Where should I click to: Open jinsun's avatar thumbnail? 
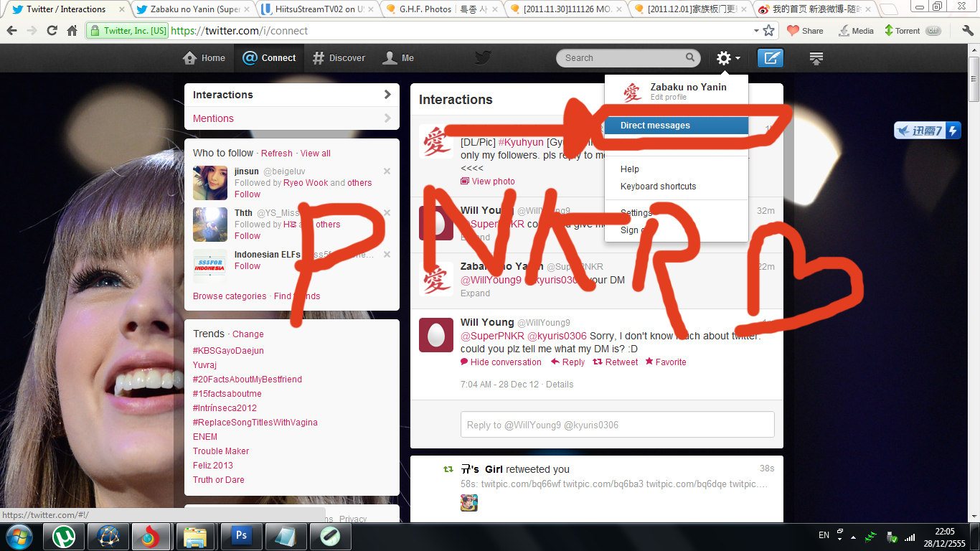coord(210,183)
